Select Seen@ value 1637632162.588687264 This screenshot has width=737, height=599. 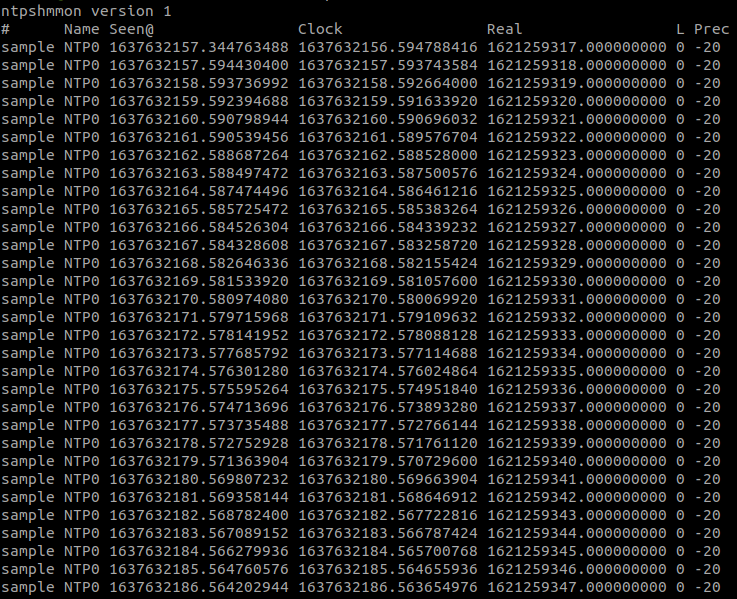coord(199,155)
